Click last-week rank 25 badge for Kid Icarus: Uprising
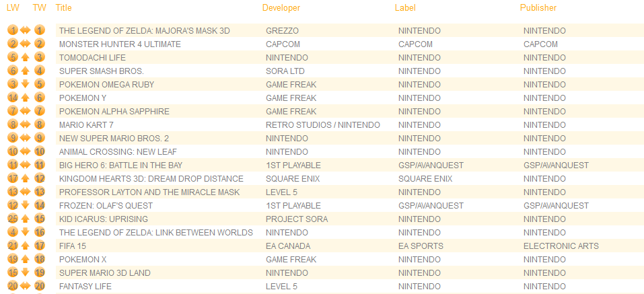Screen dimensions: 644x294 click(13, 219)
